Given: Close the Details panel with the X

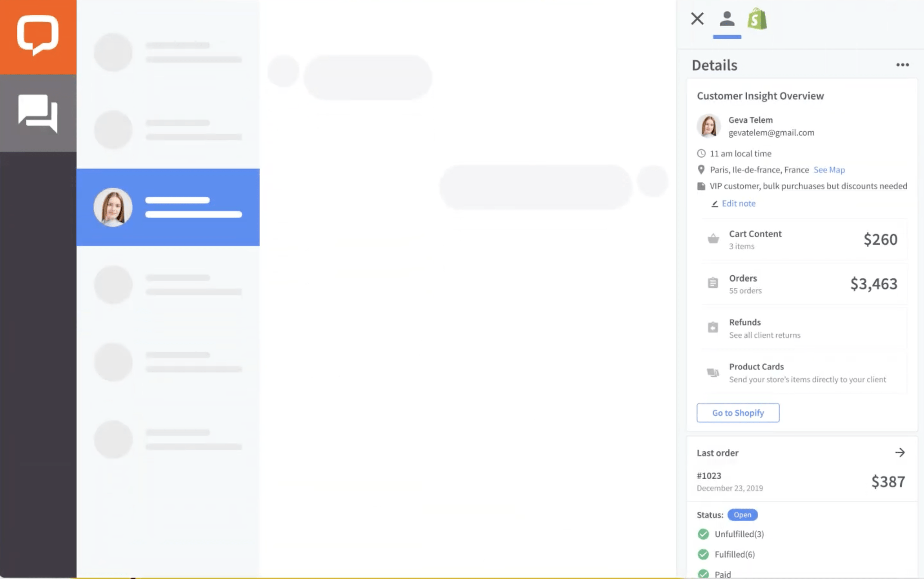Looking at the screenshot, I should [697, 18].
